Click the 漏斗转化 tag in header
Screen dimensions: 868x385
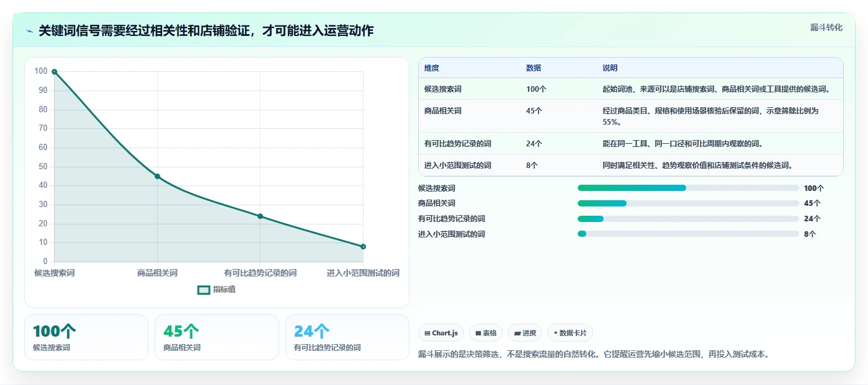click(x=826, y=27)
